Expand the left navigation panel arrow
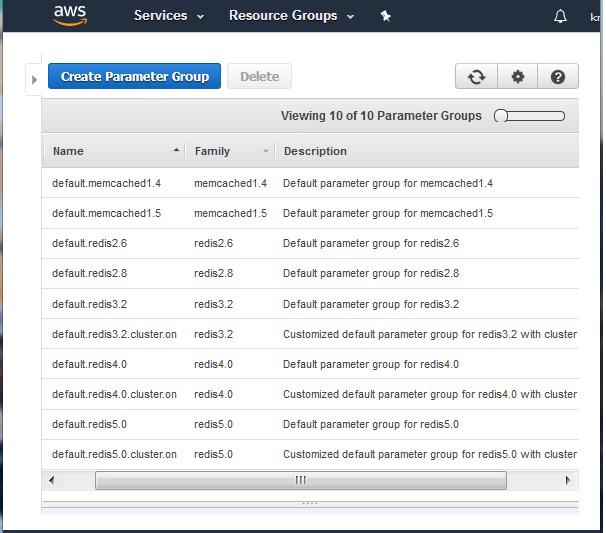The height and width of the screenshot is (533, 606). coord(34,79)
